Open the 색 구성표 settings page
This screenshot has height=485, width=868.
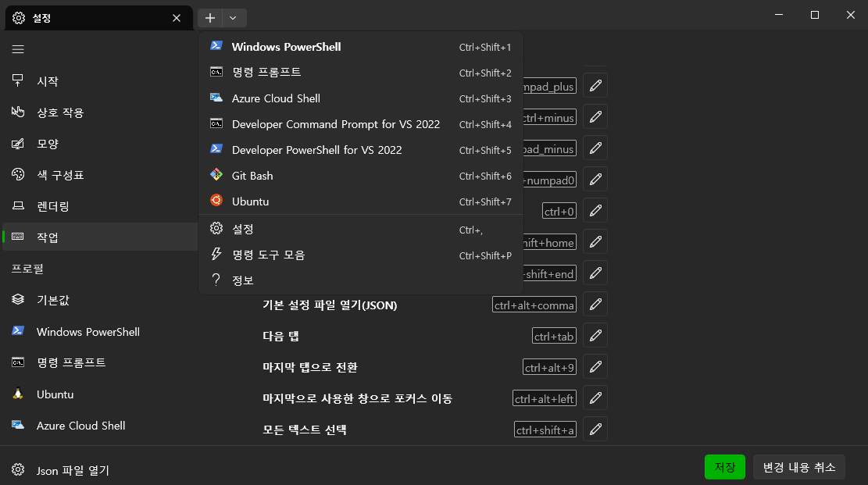(x=100, y=175)
